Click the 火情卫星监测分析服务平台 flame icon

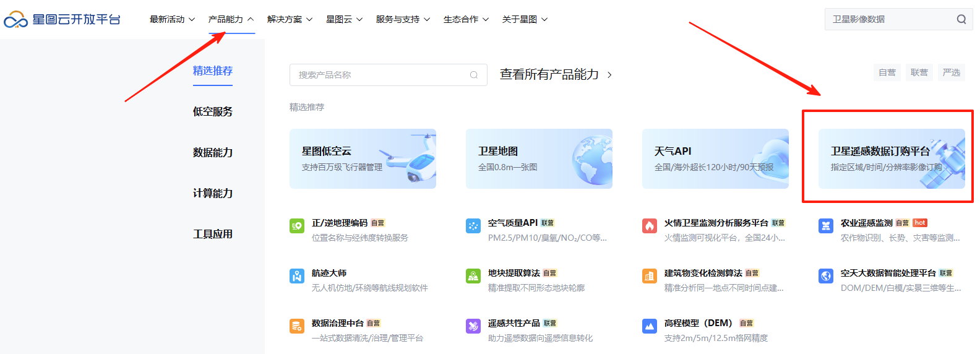[x=650, y=226]
